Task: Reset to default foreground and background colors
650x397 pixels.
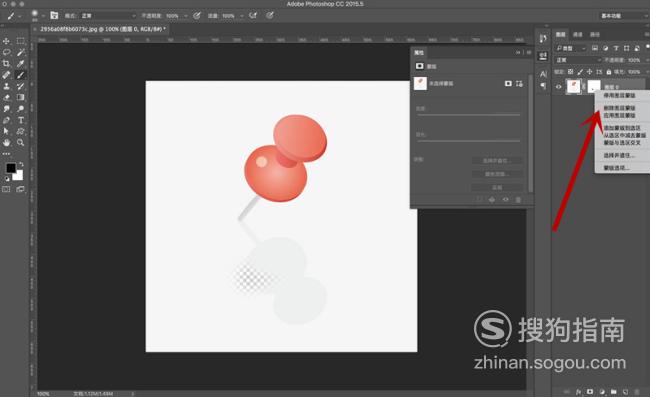Action: (x=7, y=179)
